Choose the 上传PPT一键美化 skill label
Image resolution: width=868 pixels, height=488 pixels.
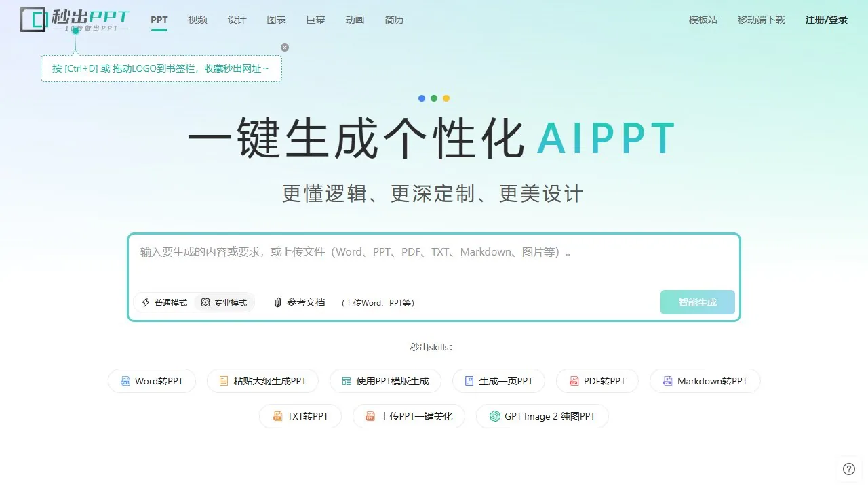click(416, 416)
